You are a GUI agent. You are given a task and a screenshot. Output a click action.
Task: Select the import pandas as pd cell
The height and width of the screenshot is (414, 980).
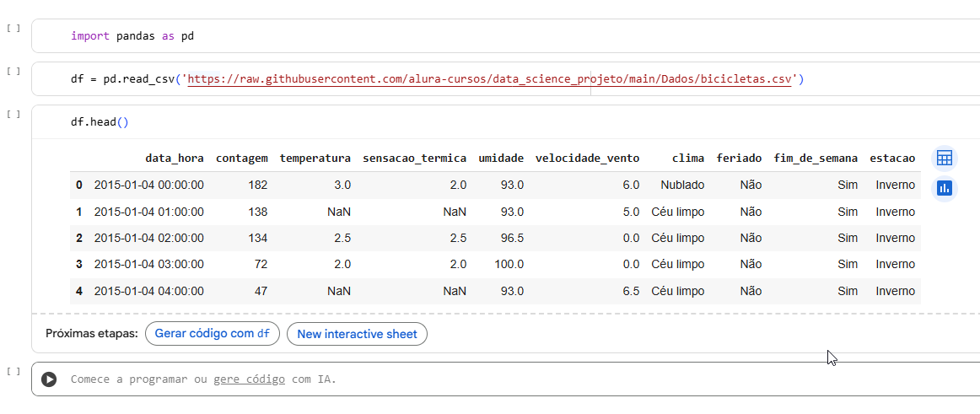click(506, 36)
